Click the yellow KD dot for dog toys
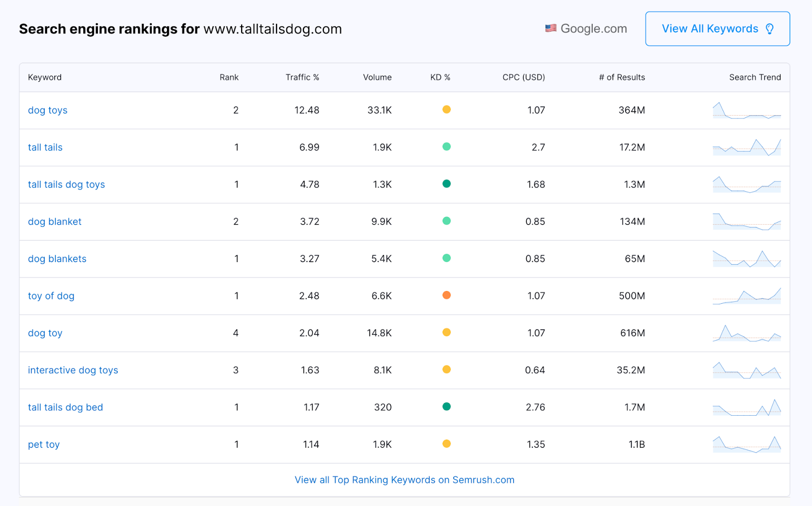 447,110
